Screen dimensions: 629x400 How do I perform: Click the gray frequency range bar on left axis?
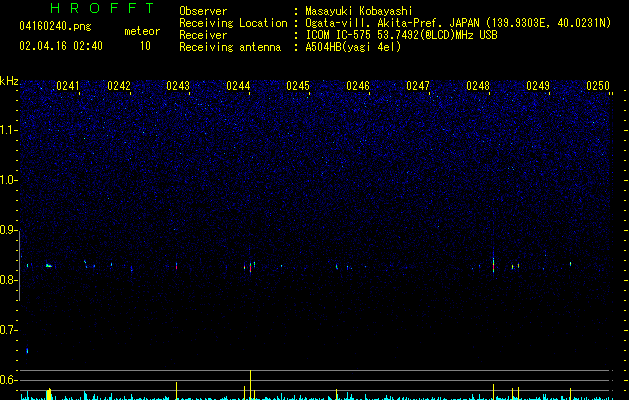tap(20, 265)
